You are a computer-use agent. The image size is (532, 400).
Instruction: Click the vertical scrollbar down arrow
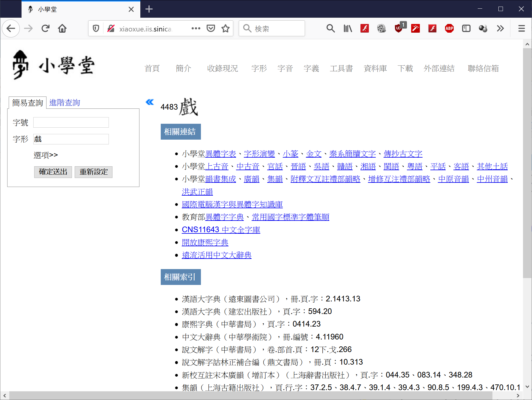(527, 387)
